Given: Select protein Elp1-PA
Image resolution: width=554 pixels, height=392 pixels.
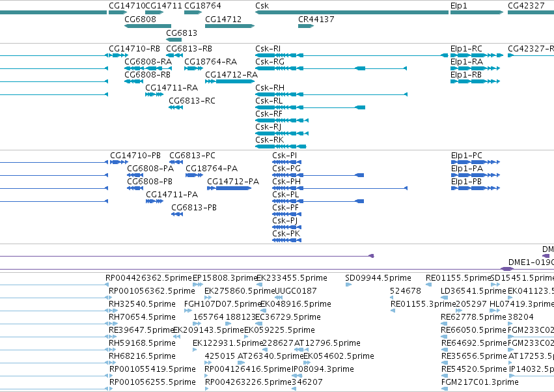Looking at the screenshot, I should [x=467, y=169].
